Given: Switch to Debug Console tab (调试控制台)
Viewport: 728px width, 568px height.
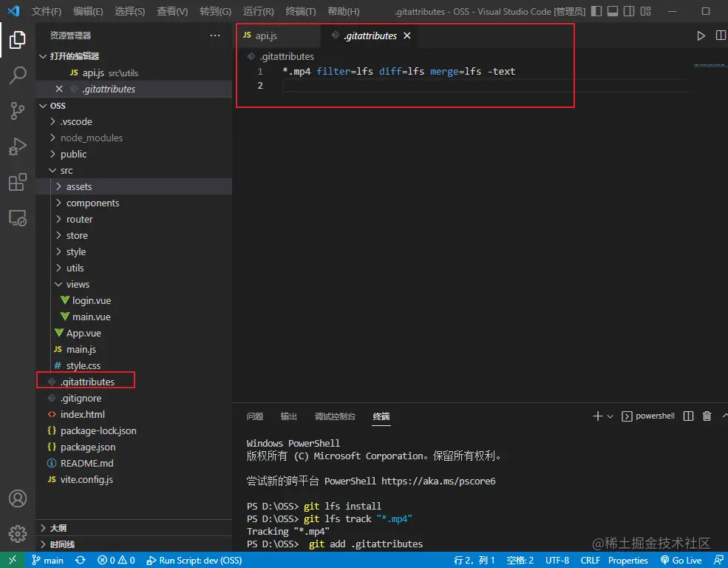Looking at the screenshot, I should tap(335, 416).
